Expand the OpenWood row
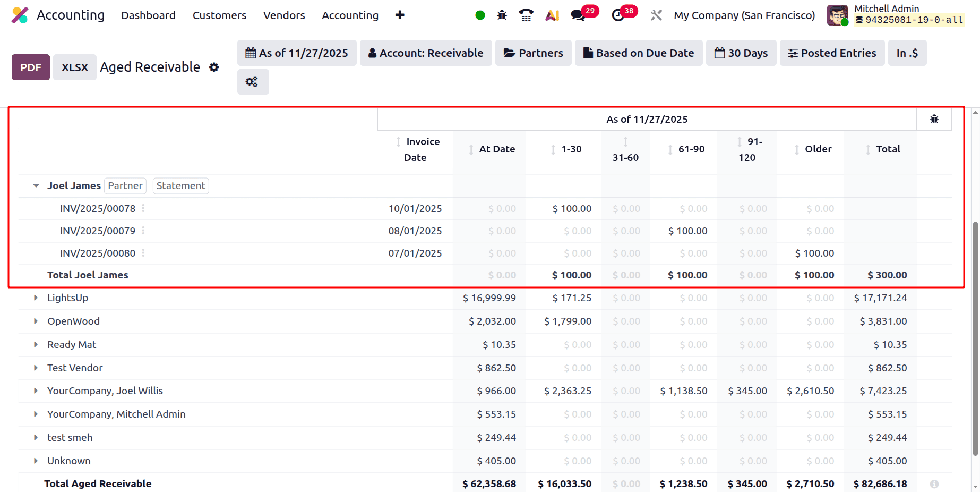This screenshot has height=492, width=980. coord(36,321)
